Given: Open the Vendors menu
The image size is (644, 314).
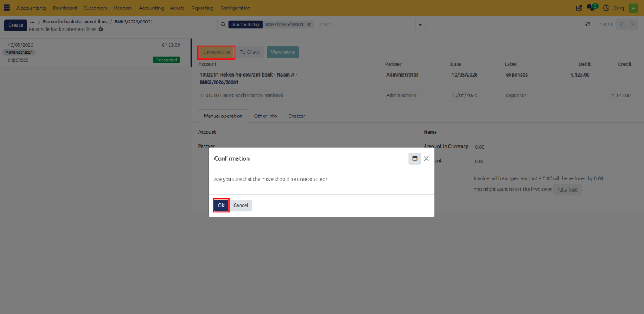Looking at the screenshot, I should click(x=123, y=8).
